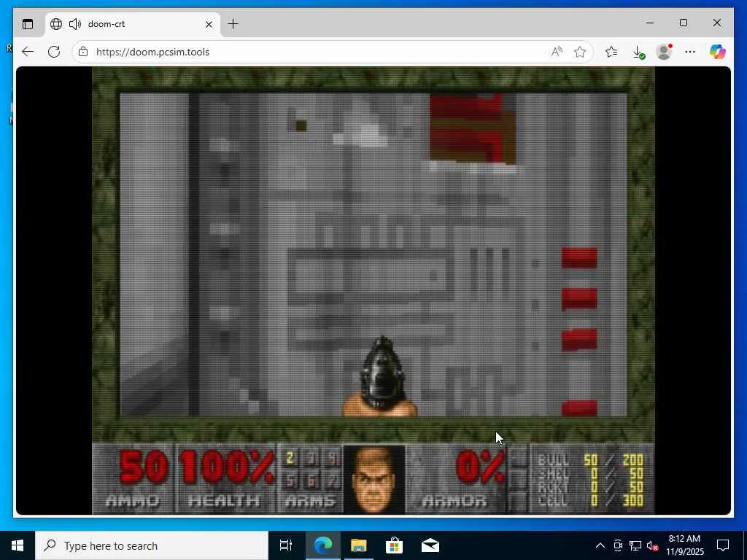Viewport: 747px width, 560px height.
Task: Switch to Microsoft Edge in taskbar
Action: coord(322,545)
